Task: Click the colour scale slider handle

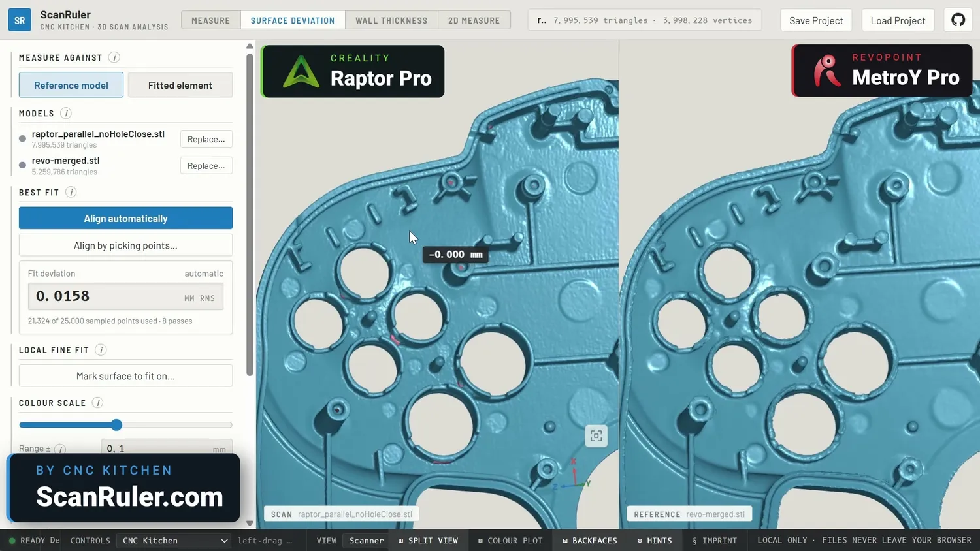Action: point(116,425)
